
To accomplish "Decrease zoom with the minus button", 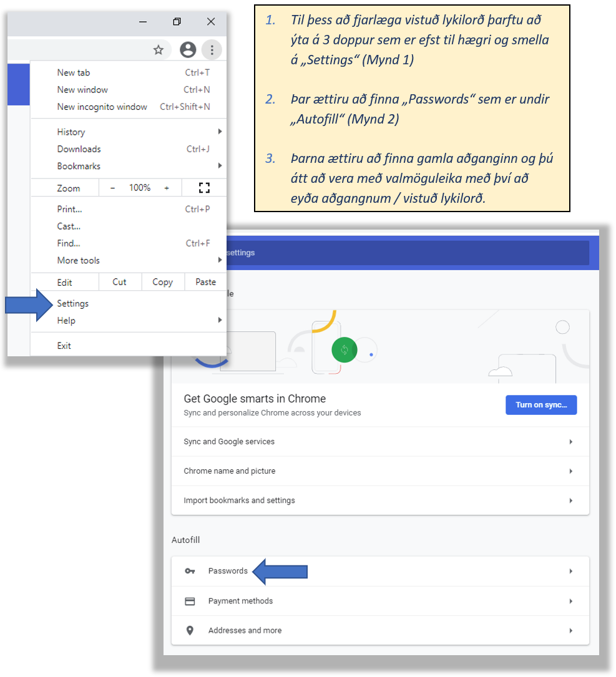I will point(112,188).
